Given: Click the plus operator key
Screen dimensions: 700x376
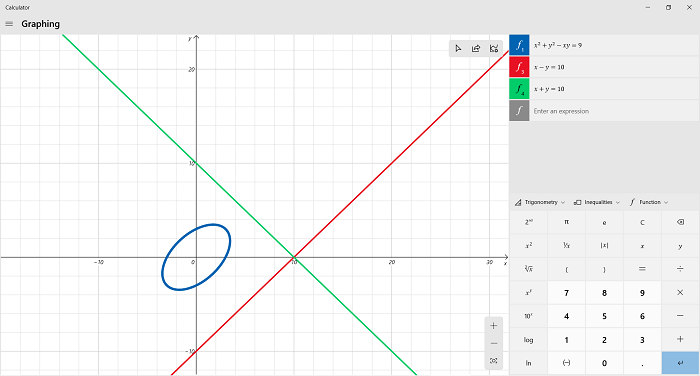Looking at the screenshot, I should click(680, 339).
